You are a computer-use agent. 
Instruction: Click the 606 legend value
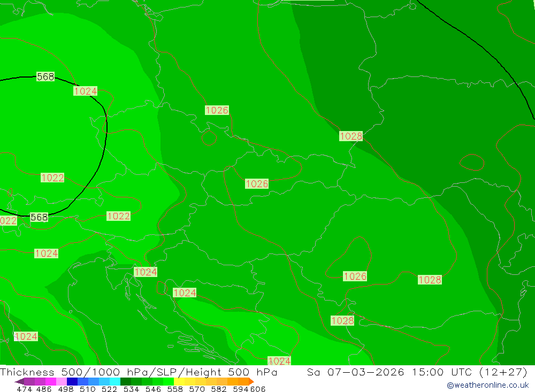tap(258, 389)
